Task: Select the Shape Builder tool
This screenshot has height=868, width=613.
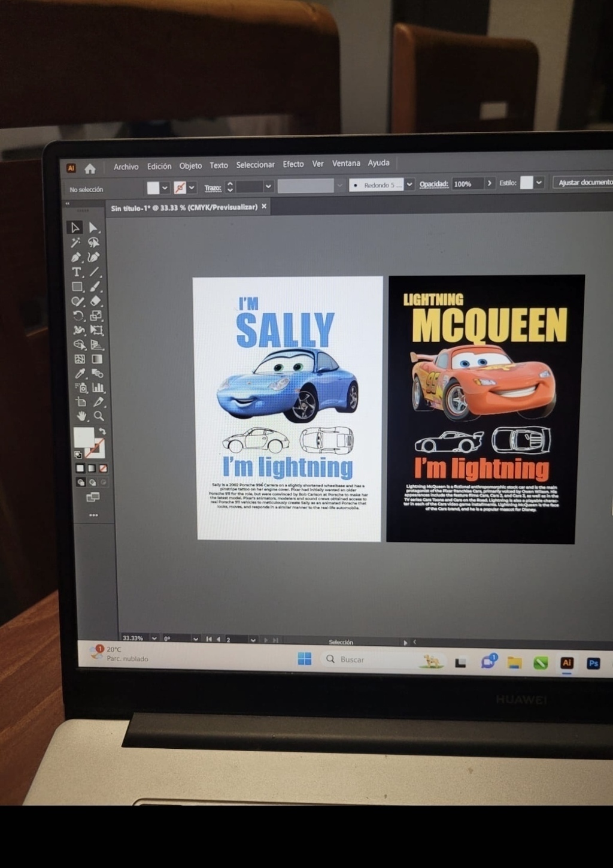Action: 79,344
